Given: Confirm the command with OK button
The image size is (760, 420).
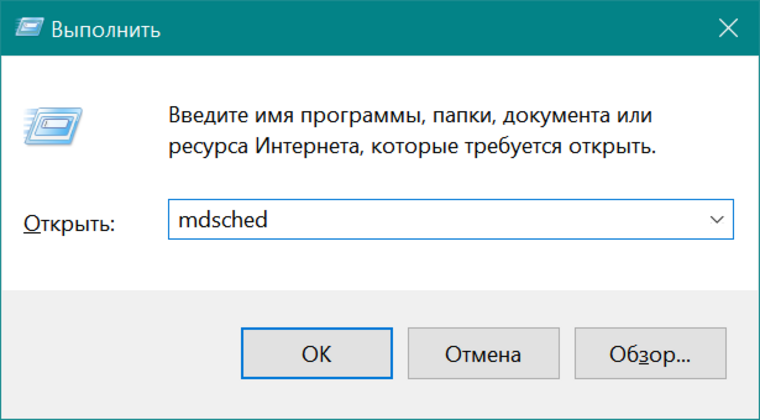Looking at the screenshot, I should point(317,353).
